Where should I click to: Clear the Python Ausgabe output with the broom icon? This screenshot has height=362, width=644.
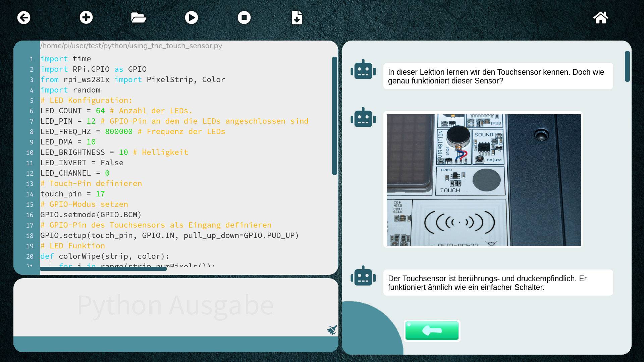coord(332,330)
